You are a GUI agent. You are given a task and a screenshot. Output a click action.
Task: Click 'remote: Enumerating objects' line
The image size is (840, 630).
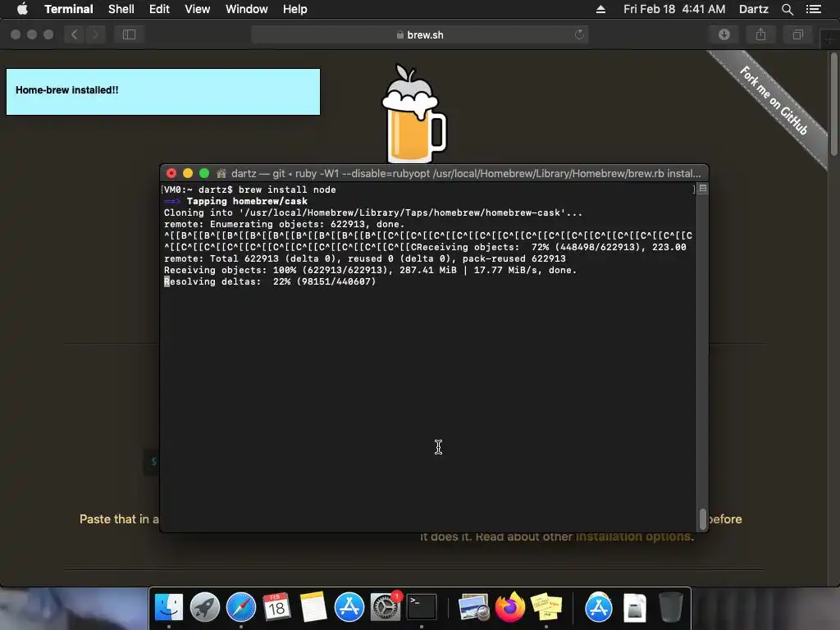coord(284,225)
